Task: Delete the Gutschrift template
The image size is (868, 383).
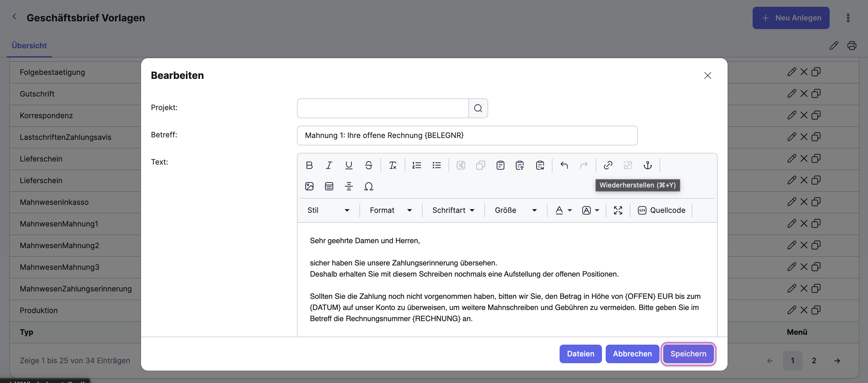Action: point(804,94)
